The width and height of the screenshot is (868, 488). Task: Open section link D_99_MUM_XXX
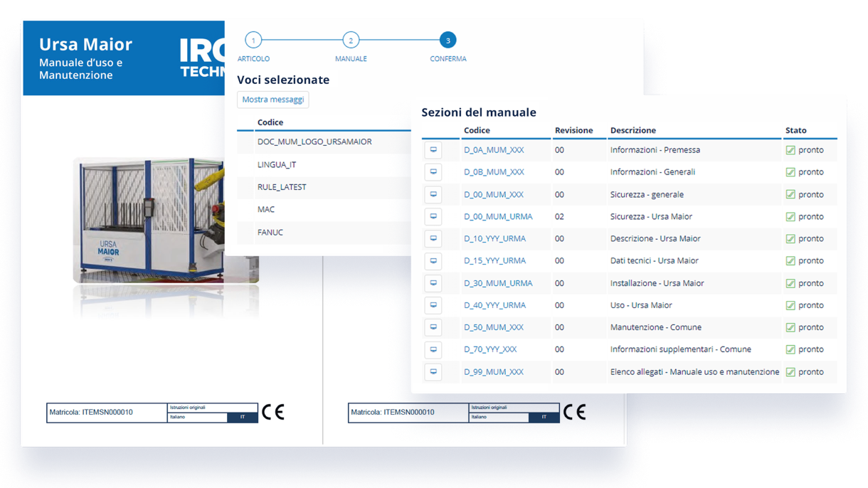point(494,371)
